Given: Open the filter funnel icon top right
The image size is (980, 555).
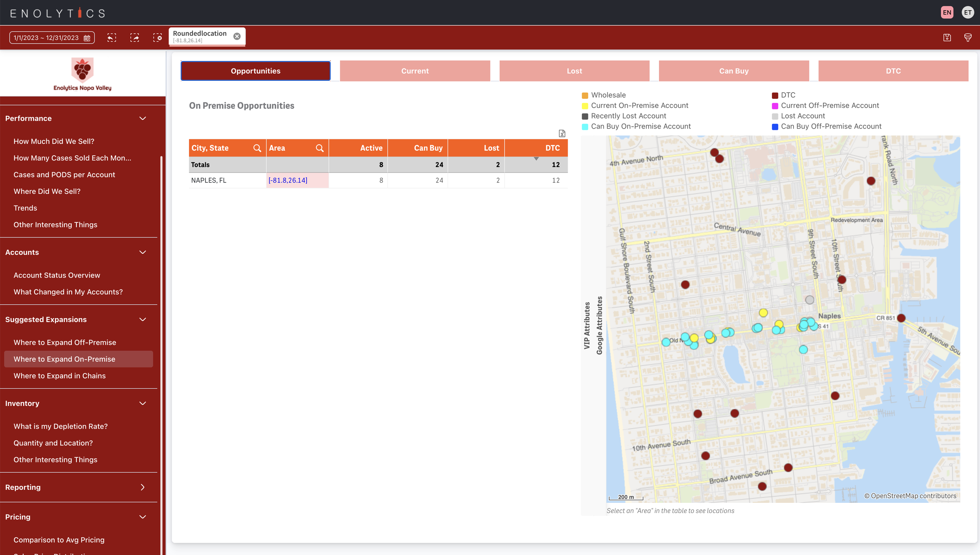Looking at the screenshot, I should click(x=967, y=38).
